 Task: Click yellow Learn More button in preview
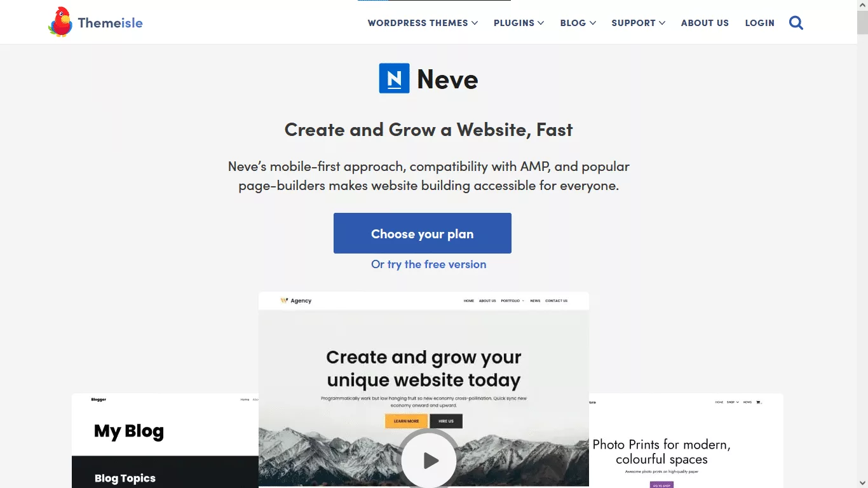pyautogui.click(x=406, y=421)
